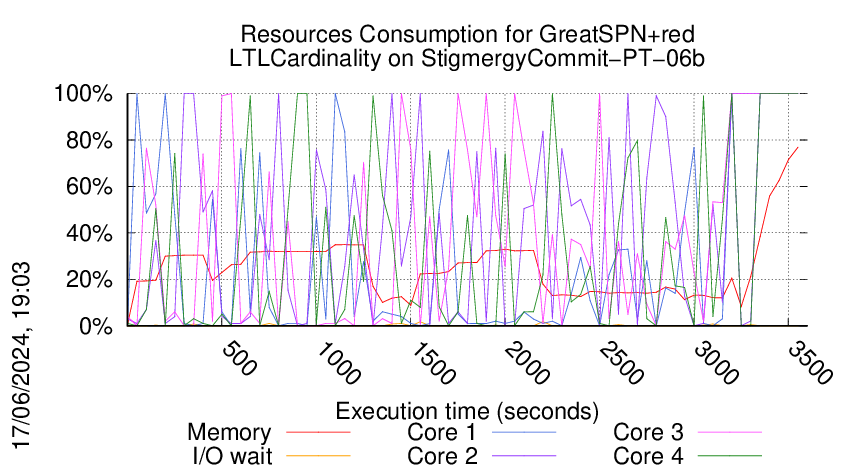Click the 'Core 4' legend label
850x475 pixels.
(x=648, y=456)
